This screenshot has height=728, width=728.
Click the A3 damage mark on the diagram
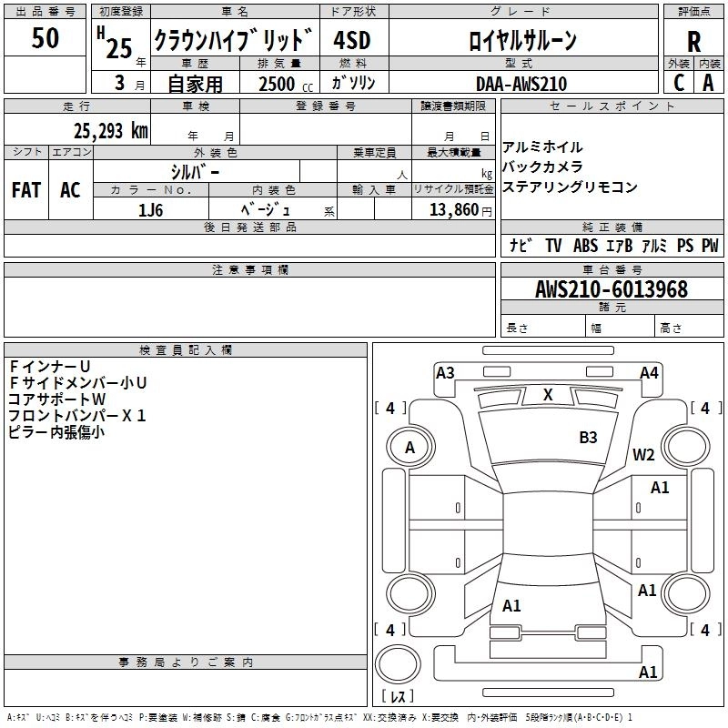[445, 372]
